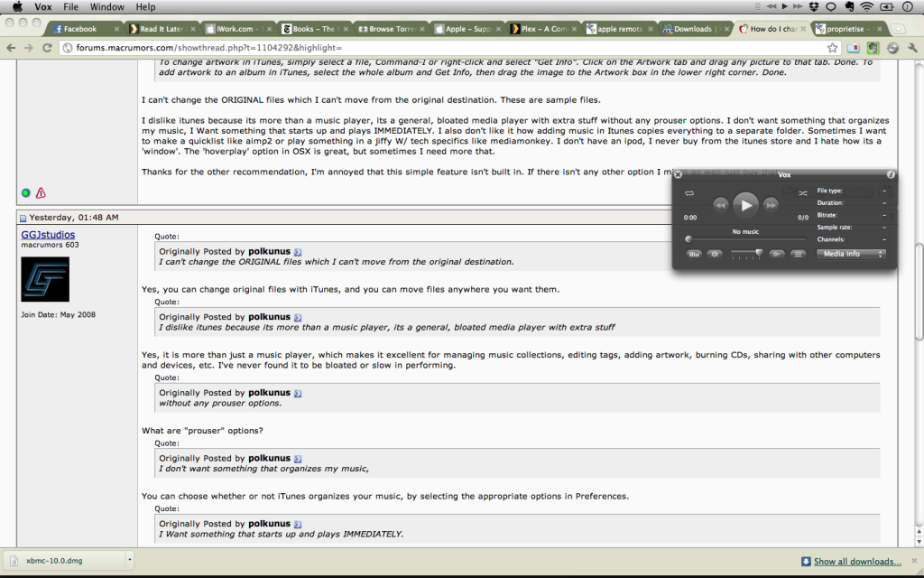Screen dimensions: 924x578
Task: Open the Chrome wrench menu
Action: pyautogui.click(x=913, y=48)
